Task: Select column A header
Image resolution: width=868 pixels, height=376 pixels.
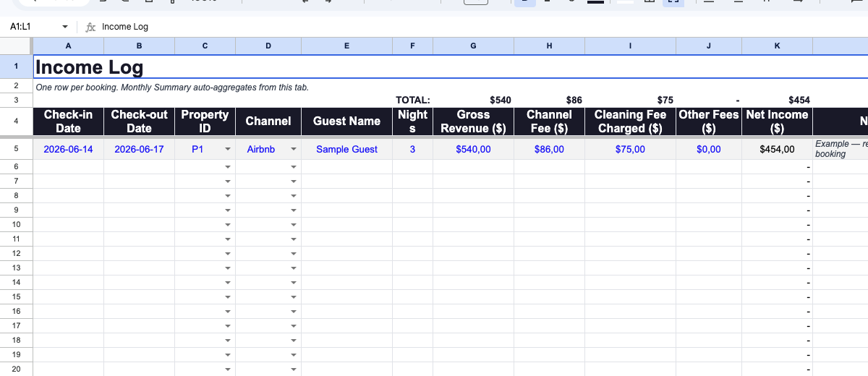Action: coord(69,46)
